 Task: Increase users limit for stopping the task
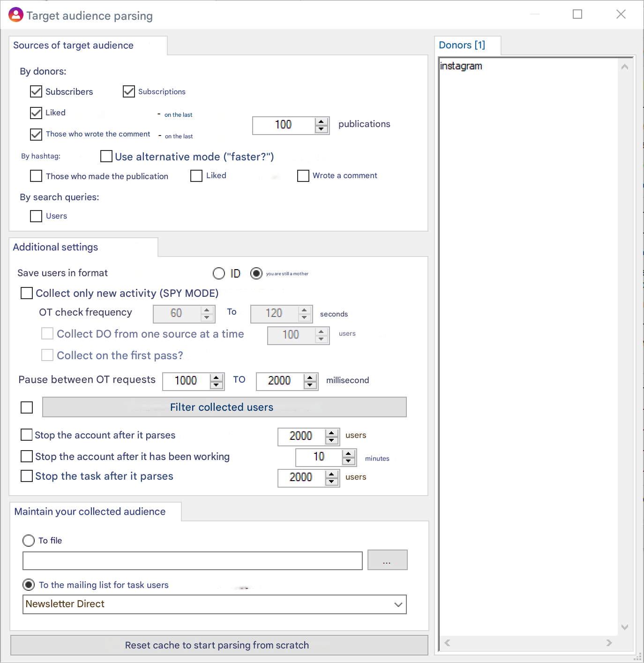[x=331, y=474]
